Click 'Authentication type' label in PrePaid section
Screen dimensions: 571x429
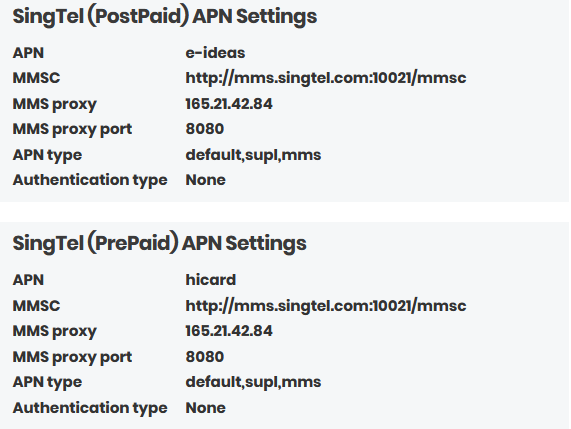click(90, 409)
